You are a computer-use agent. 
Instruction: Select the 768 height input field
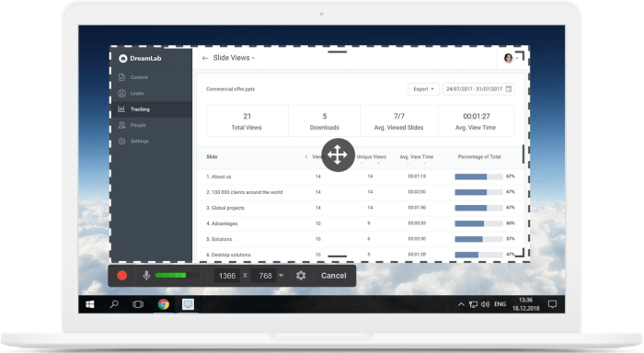[265, 276]
